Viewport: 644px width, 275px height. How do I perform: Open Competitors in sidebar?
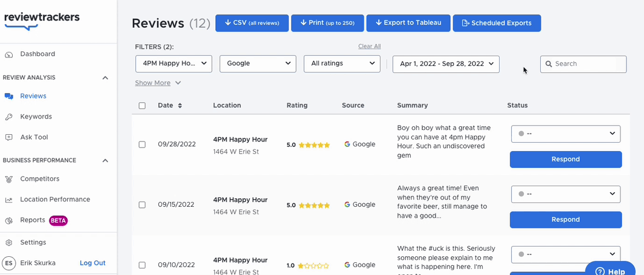[x=40, y=179]
